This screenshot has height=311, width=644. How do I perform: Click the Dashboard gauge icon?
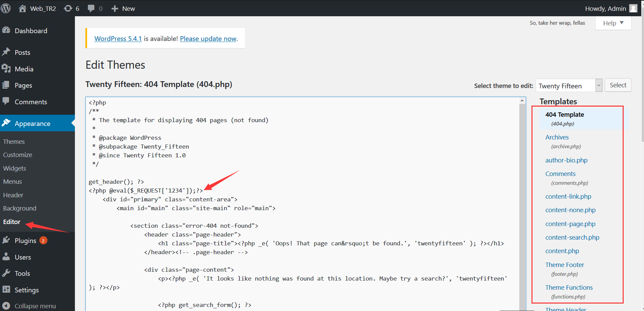pyautogui.click(x=6, y=30)
